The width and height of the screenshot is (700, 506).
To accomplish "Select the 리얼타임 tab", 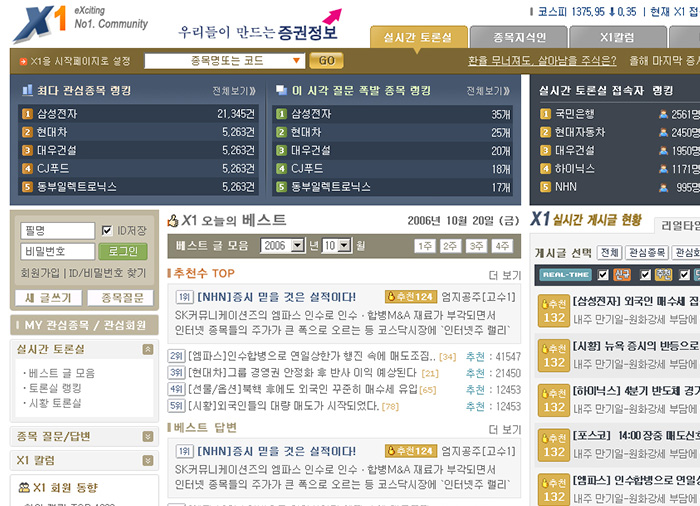I will (x=679, y=226).
